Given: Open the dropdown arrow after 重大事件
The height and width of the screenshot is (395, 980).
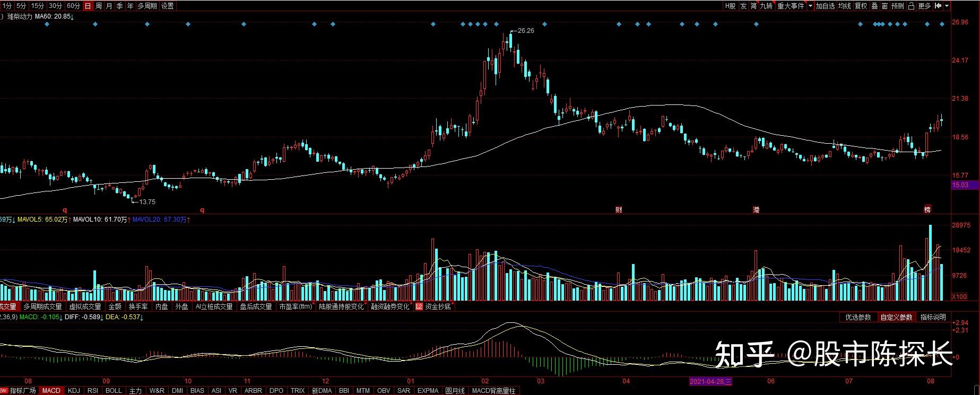Looking at the screenshot, I should [810, 6].
